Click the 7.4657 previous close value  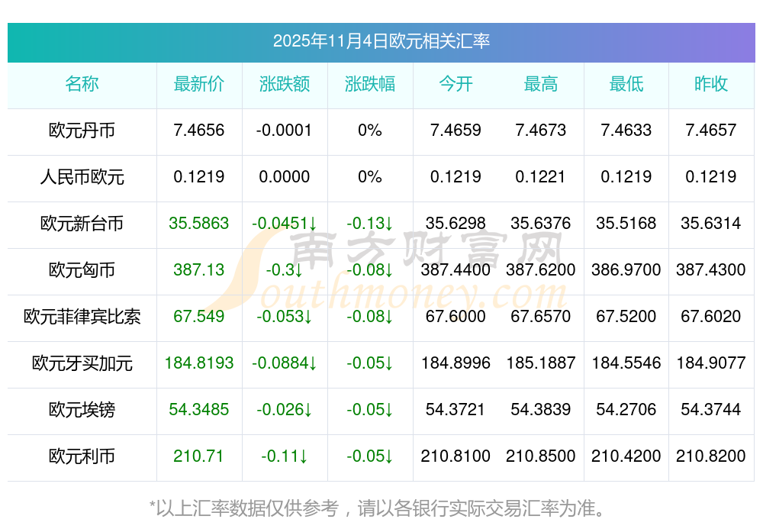click(x=711, y=131)
